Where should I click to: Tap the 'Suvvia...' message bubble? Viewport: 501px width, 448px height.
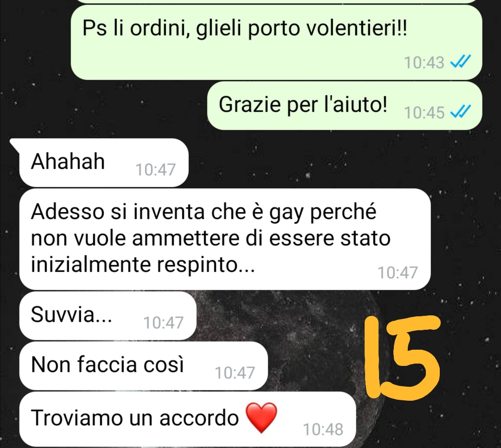click(x=108, y=316)
